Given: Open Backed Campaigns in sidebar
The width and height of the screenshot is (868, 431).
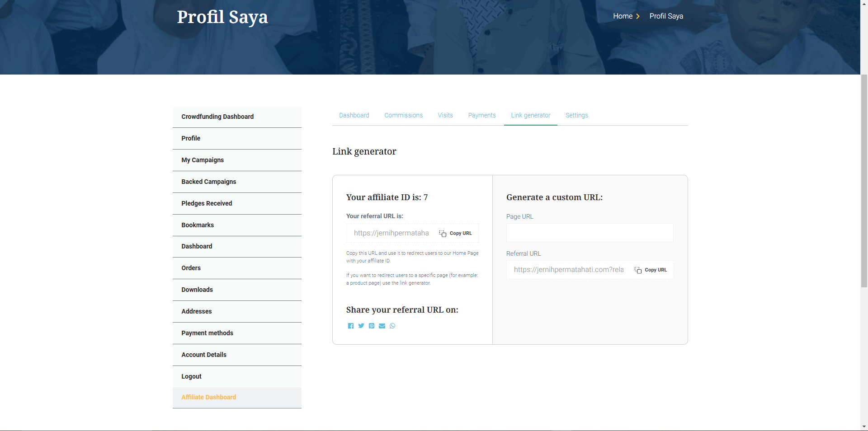Looking at the screenshot, I should click(237, 182).
